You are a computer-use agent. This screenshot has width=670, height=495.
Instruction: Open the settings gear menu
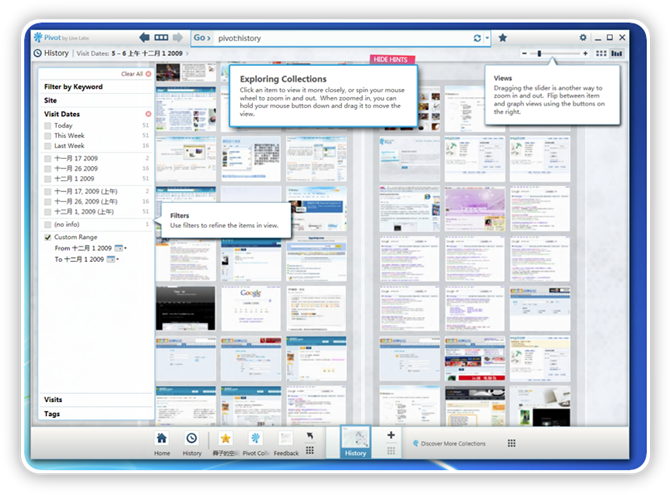583,38
